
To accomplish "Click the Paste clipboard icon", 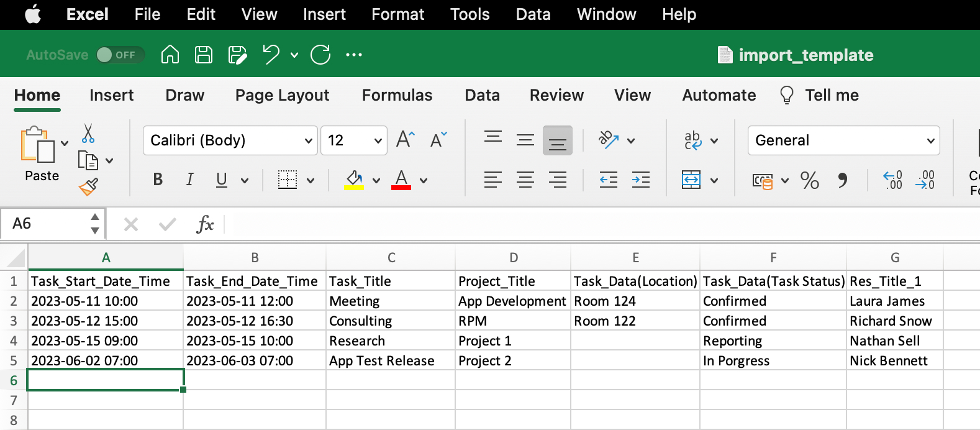I will point(37,144).
